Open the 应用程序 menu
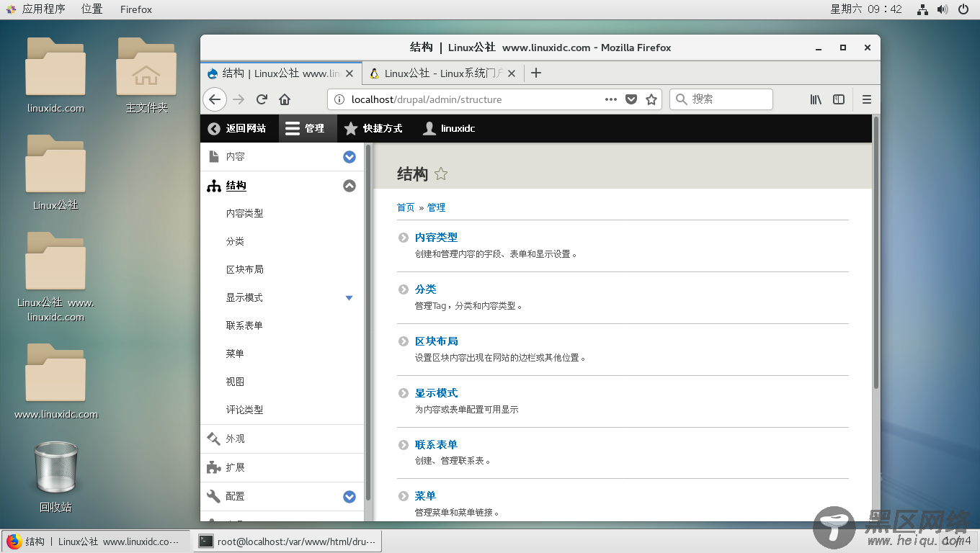Screen dimensions: 980x553 coord(36,9)
